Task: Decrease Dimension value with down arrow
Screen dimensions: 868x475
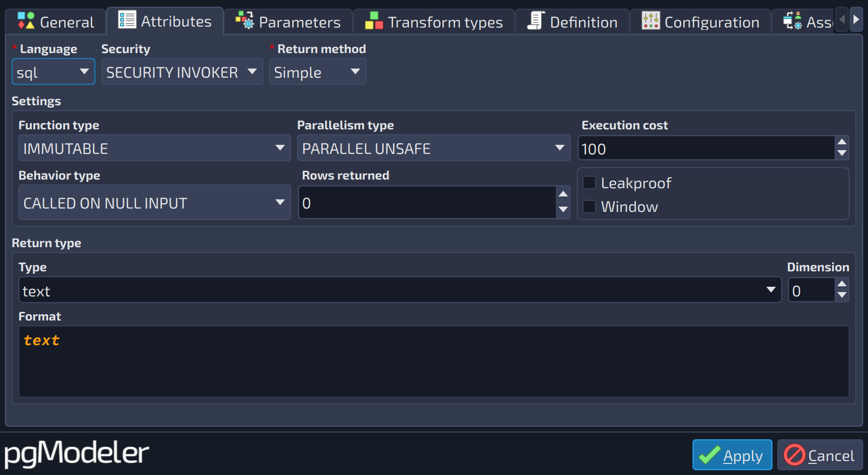Action: (842, 295)
